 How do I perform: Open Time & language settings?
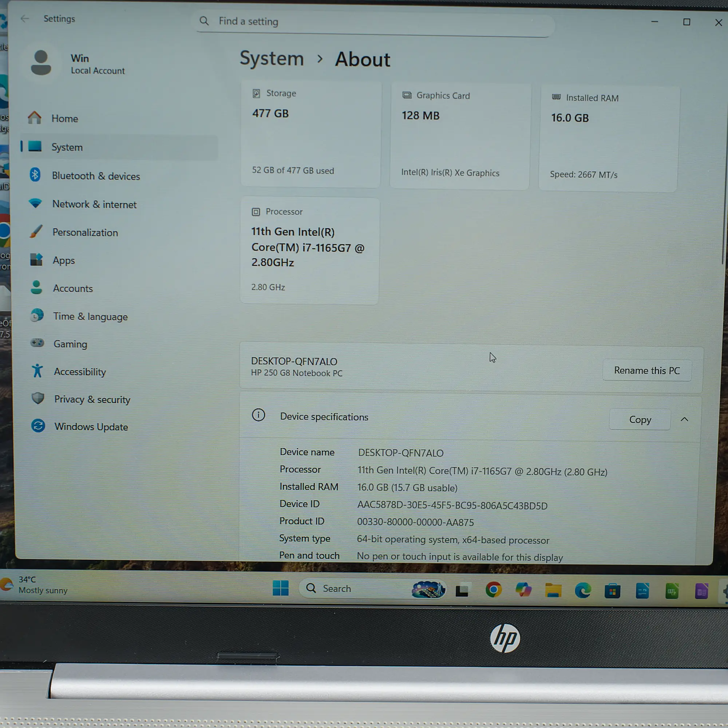click(119, 317)
